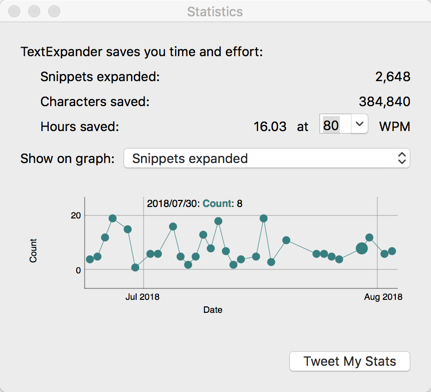431x392 pixels.
Task: Click the Count axis label
Action: 33,251
